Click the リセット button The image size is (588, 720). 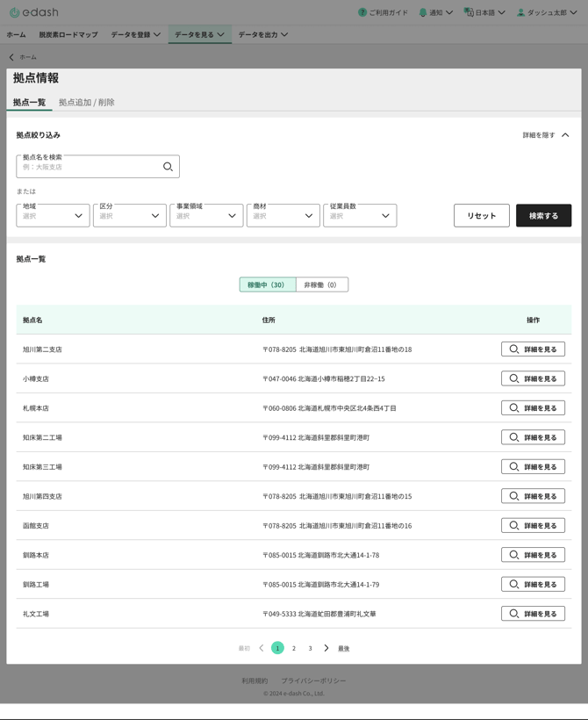click(x=481, y=215)
